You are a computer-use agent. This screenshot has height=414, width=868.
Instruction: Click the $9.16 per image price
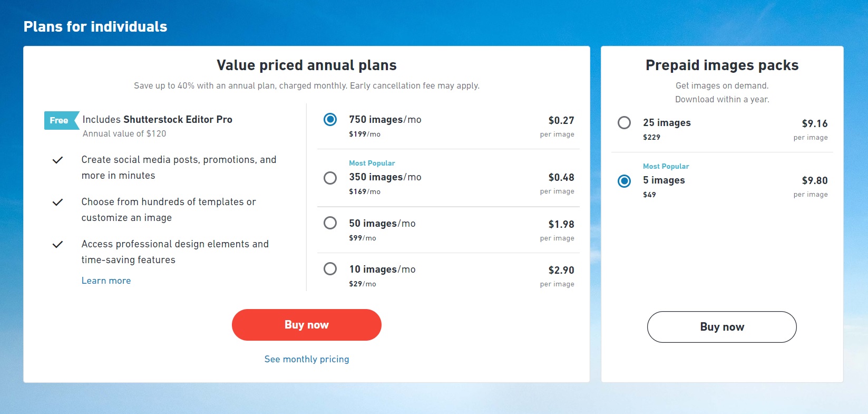pos(815,124)
